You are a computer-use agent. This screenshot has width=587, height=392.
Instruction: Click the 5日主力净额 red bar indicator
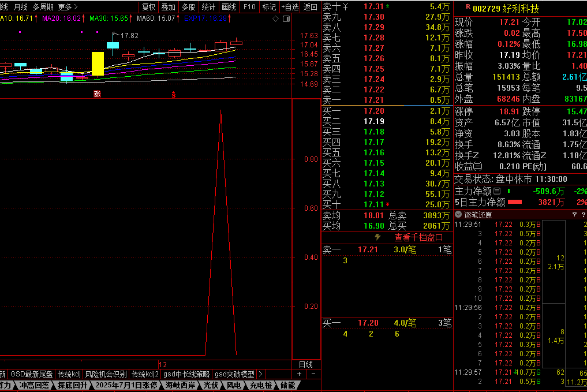click(x=514, y=202)
